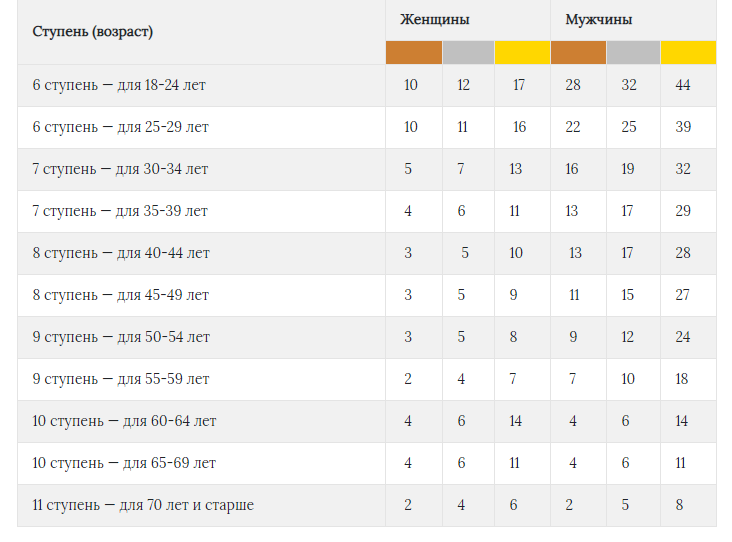
Task: Click the women's bronze color swatch
Action: click(x=414, y=52)
